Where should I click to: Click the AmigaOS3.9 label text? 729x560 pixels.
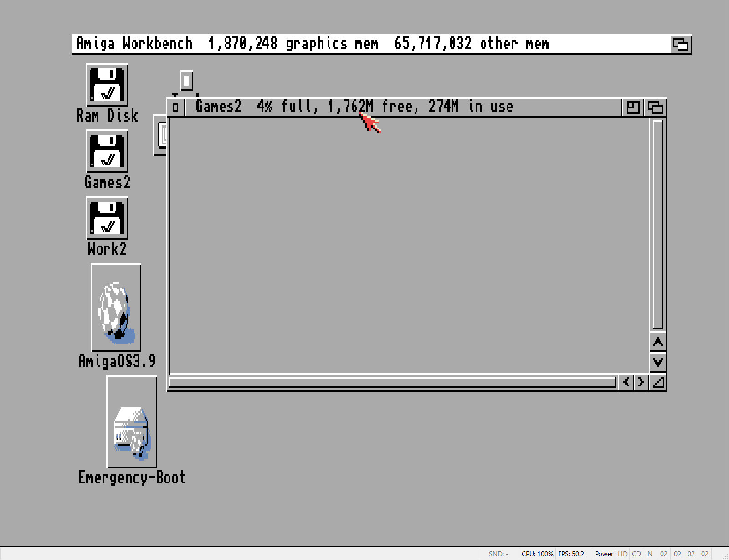coord(117,361)
